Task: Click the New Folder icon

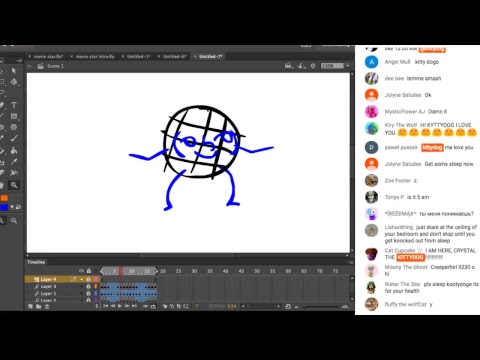Action: 38,306
